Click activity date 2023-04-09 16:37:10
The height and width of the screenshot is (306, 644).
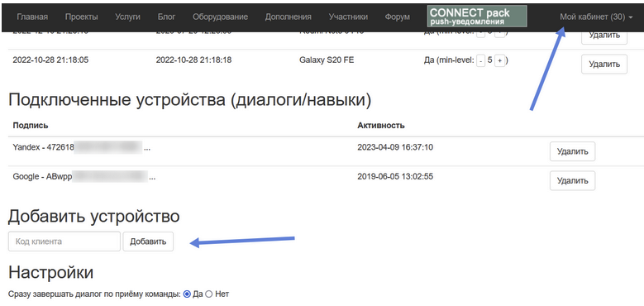point(395,147)
